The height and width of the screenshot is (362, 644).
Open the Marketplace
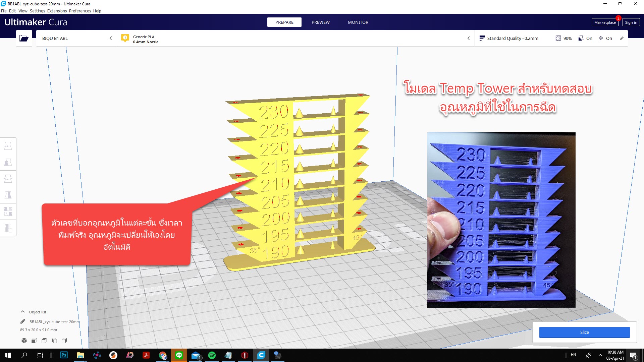pyautogui.click(x=605, y=22)
